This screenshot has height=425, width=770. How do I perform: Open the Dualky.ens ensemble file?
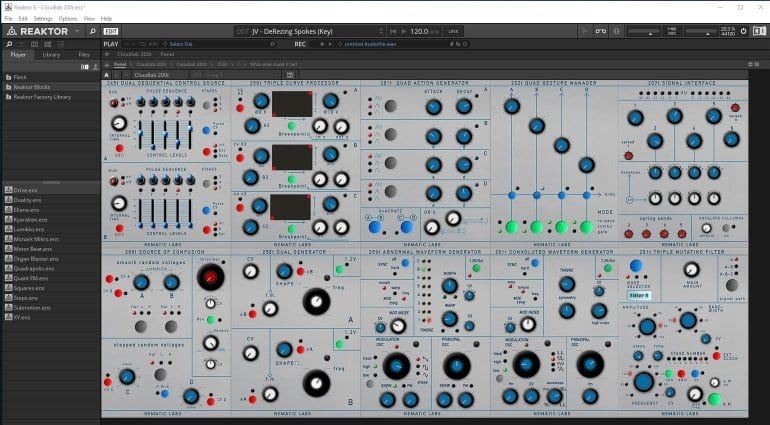(28, 199)
